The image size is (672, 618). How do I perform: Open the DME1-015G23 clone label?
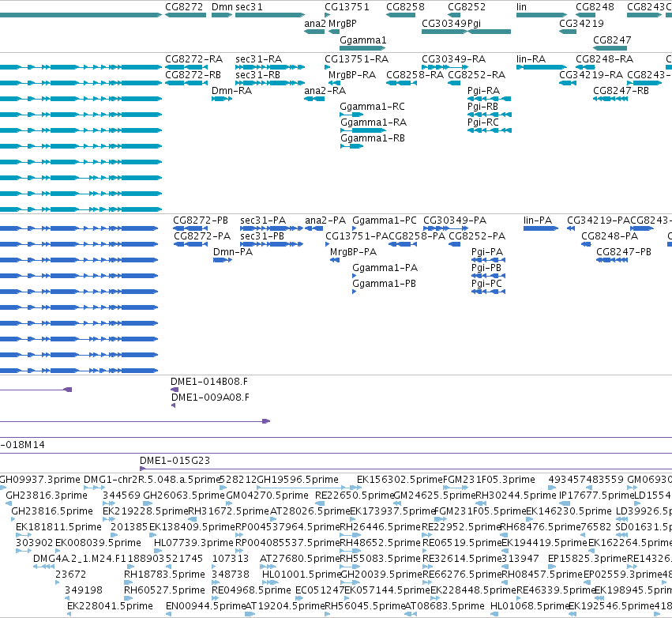pos(175,461)
